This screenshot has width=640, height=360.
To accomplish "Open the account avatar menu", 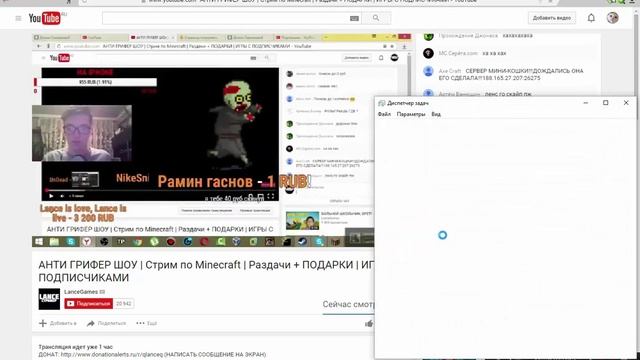I will click(612, 18).
